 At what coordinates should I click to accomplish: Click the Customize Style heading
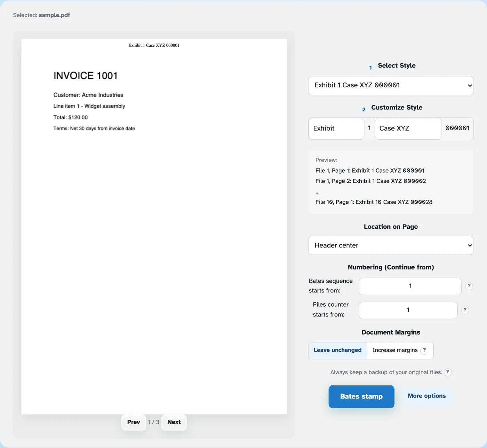pyautogui.click(x=397, y=108)
